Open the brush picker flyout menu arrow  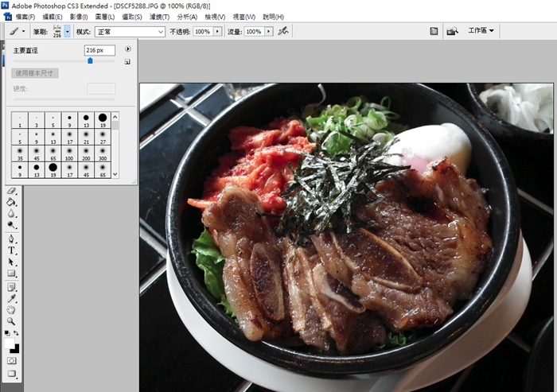click(127, 49)
